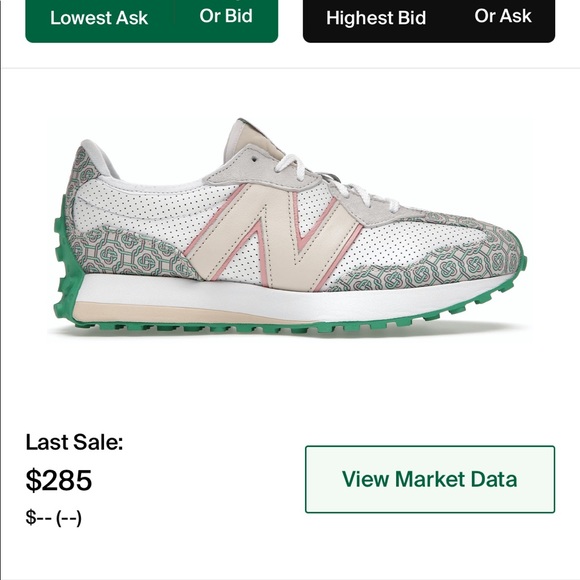Select the Or Bid option
The image size is (580, 580).
tap(226, 16)
